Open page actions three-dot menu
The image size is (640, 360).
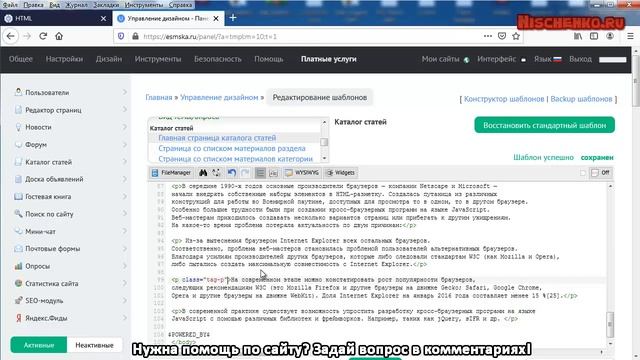[487, 36]
